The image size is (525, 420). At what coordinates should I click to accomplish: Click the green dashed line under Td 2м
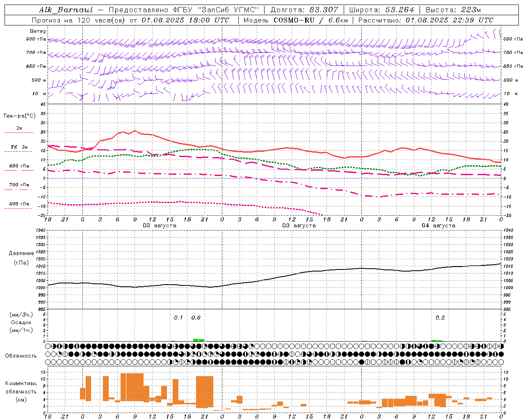point(18,152)
